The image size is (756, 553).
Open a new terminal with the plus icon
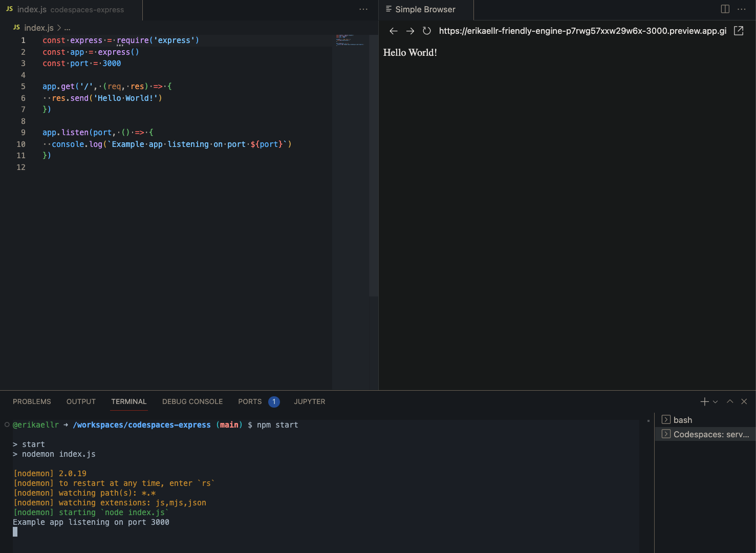(x=704, y=401)
